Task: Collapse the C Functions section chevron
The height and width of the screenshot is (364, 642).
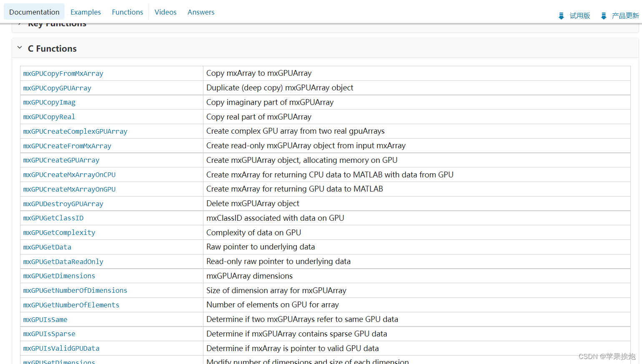Action: (x=20, y=48)
